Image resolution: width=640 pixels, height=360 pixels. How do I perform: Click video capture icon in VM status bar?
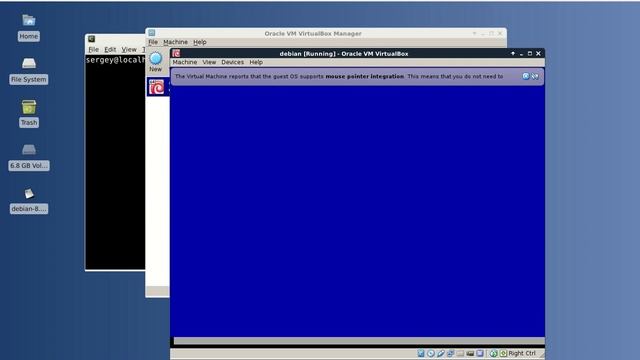470,353
